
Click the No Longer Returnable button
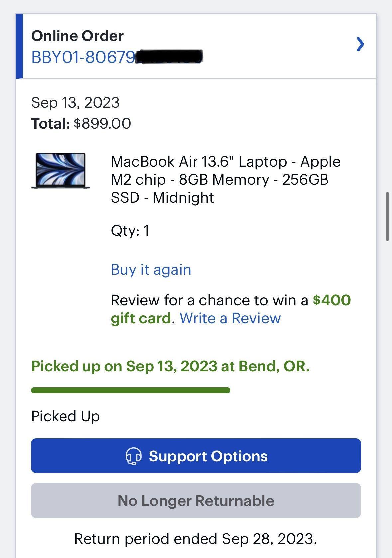point(196,500)
